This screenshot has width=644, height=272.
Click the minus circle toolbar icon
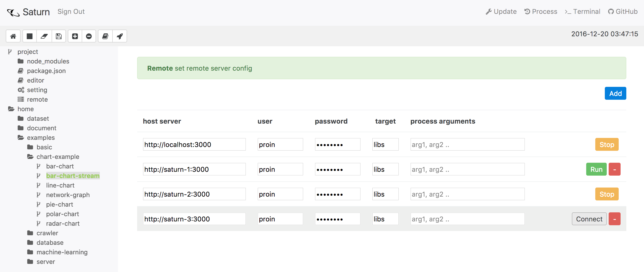(89, 36)
